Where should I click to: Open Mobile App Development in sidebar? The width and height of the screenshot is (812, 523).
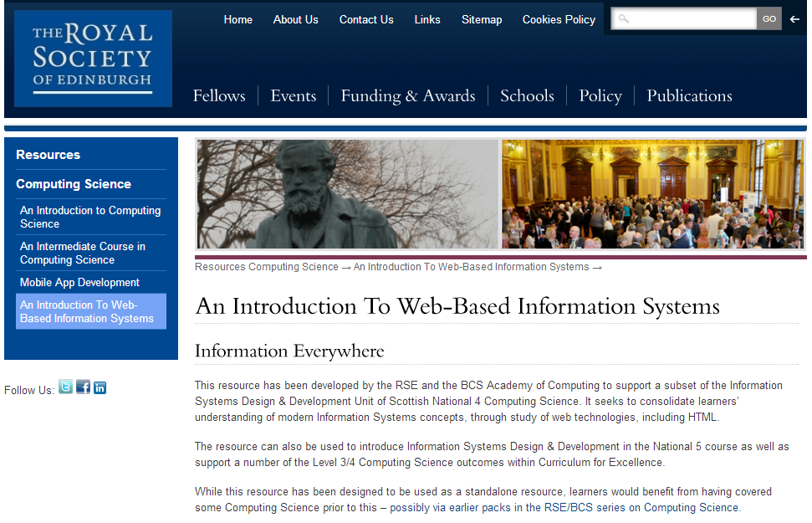click(x=79, y=283)
